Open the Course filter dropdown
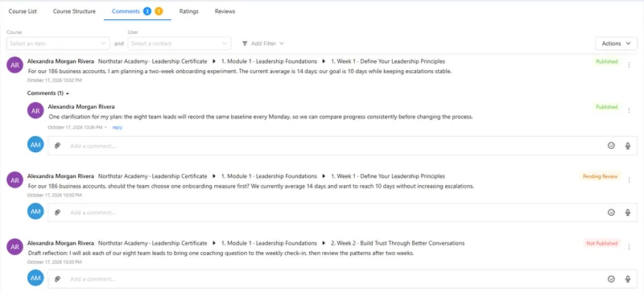This screenshot has height=293, width=644. 58,43
